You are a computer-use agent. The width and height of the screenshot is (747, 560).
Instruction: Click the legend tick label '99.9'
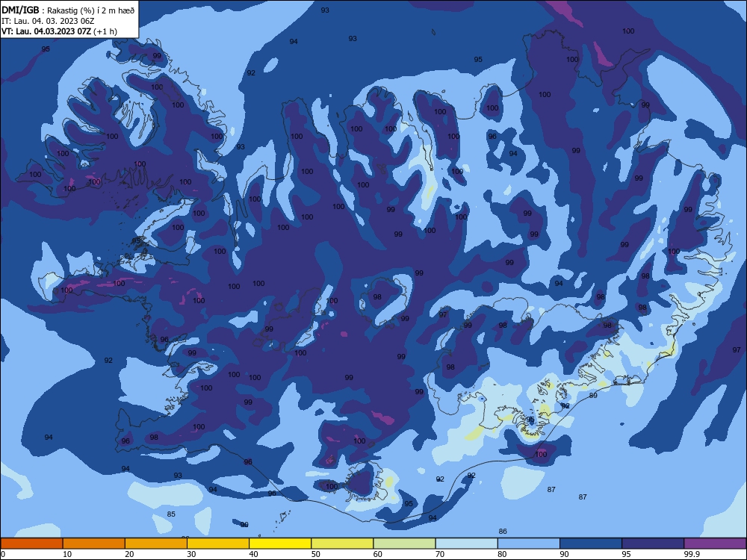692,554
